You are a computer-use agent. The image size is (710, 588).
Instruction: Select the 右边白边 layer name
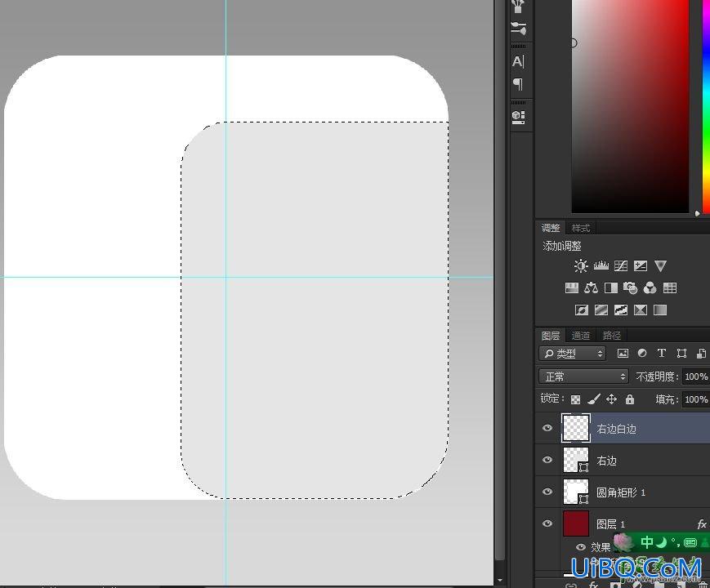pyautogui.click(x=616, y=429)
